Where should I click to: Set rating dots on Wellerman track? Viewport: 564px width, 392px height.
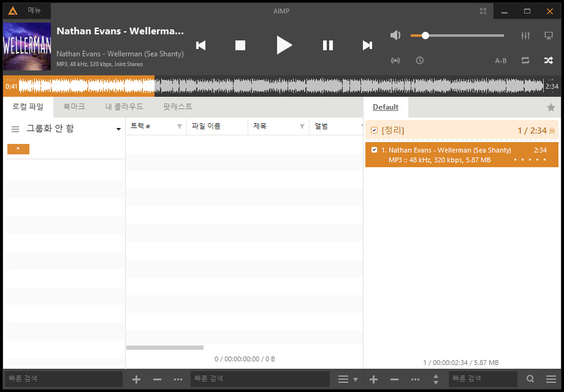[530, 159]
